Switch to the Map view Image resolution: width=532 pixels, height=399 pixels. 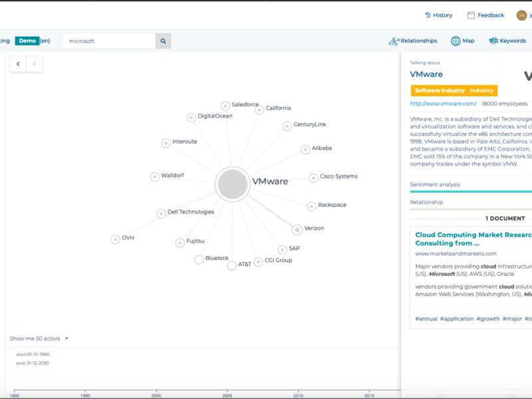[462, 41]
